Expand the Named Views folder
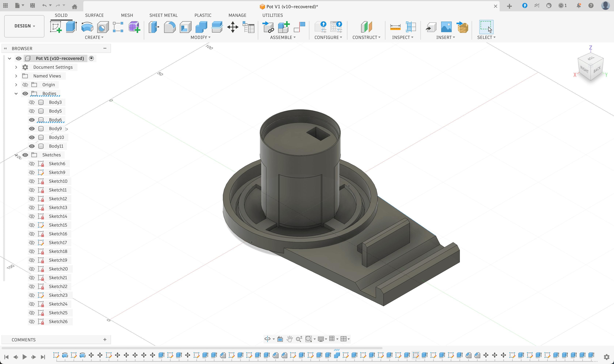 16,76
